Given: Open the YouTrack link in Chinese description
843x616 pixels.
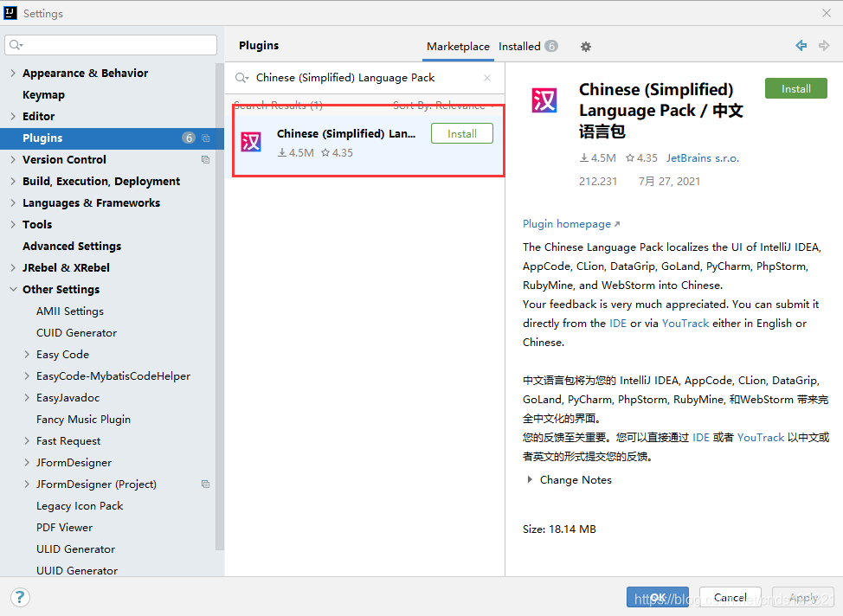Looking at the screenshot, I should [761, 438].
